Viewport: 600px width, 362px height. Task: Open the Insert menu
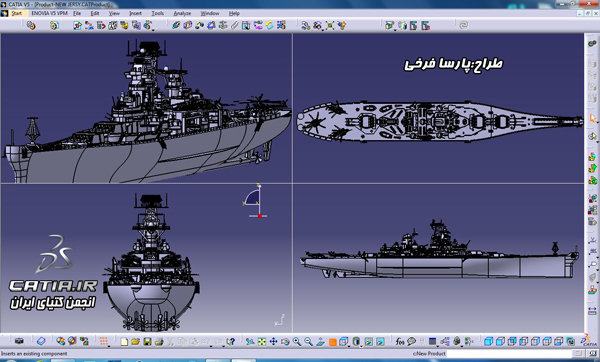tap(135, 13)
